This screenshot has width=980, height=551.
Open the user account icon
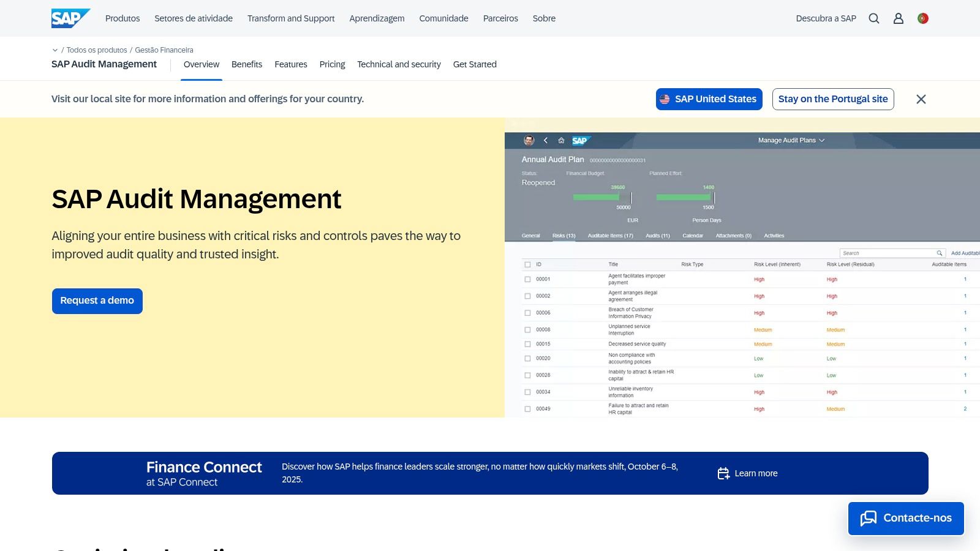click(x=899, y=18)
